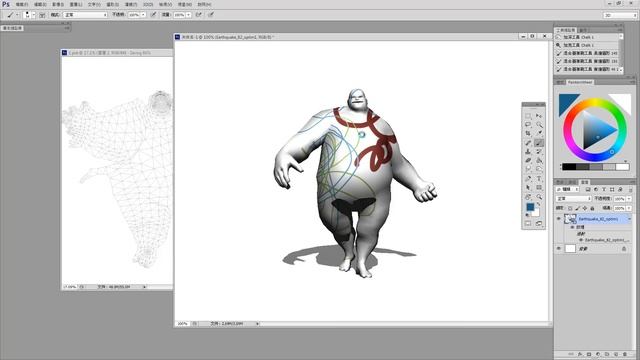The image size is (640, 360).
Task: Click the Ps application logo
Action: click(6, 4)
